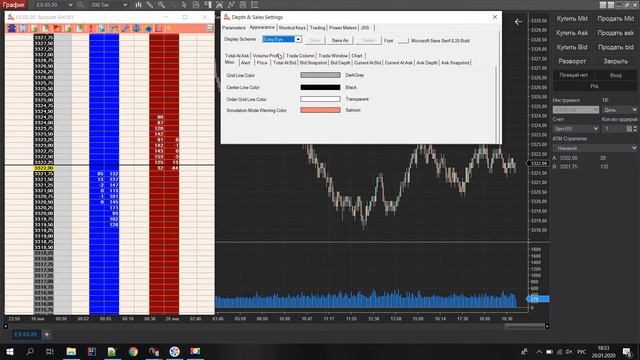Expand the Display Scheme dropdown
Image resolution: width=640 pixels, height=360 pixels.
pyautogui.click(x=298, y=39)
